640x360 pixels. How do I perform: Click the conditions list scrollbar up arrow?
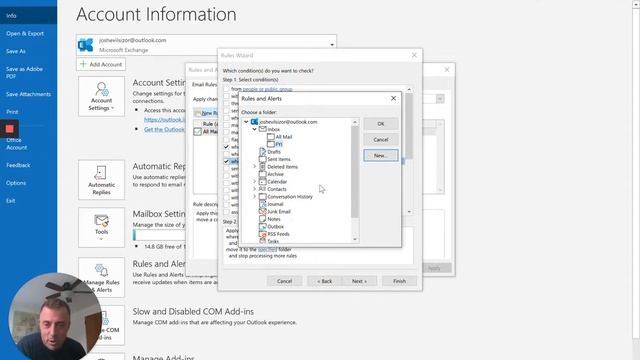409,89
